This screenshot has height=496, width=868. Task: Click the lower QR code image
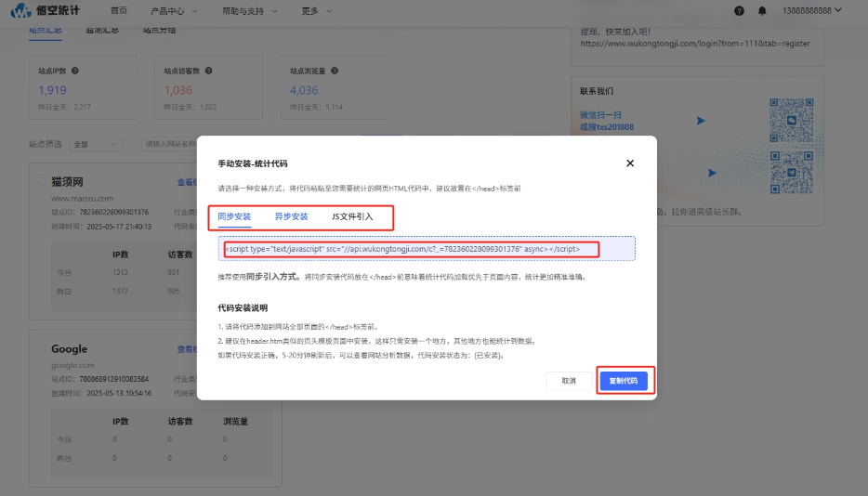point(792,172)
